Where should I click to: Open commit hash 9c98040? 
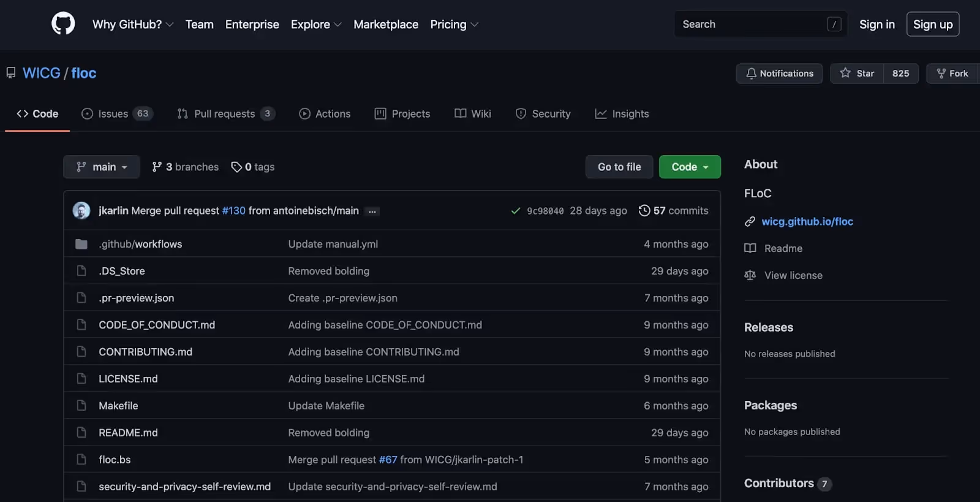tap(545, 211)
